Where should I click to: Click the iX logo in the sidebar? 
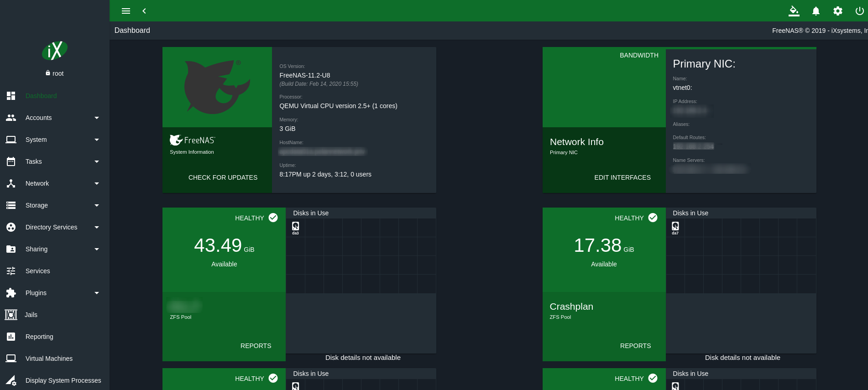click(55, 51)
